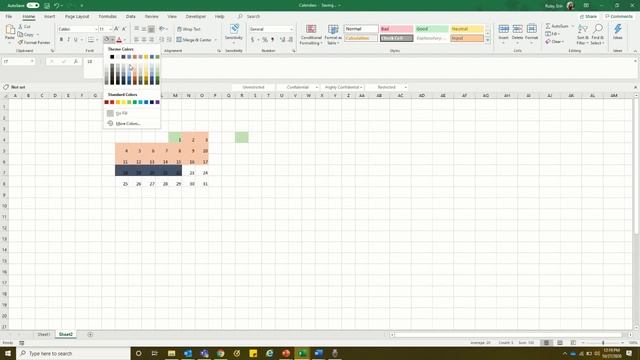Click the taskbar search box
The image size is (640, 360).
tap(73, 353)
